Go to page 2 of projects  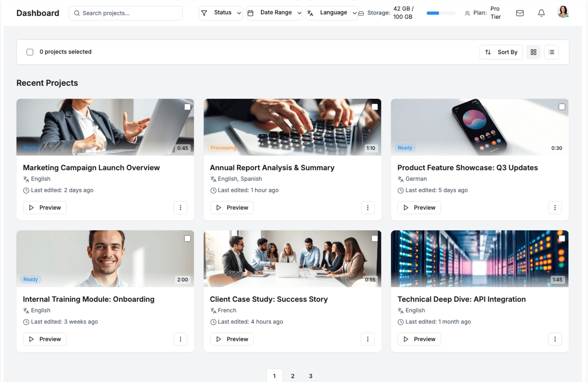(292, 376)
